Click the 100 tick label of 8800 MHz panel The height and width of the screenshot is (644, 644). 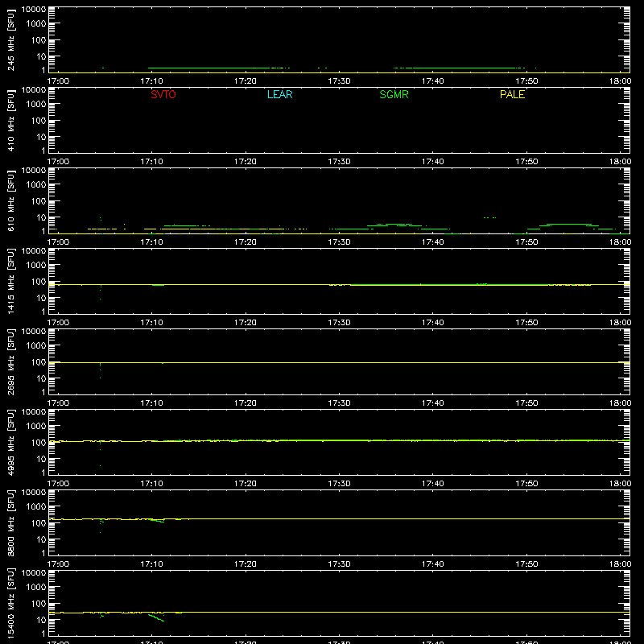39,523
